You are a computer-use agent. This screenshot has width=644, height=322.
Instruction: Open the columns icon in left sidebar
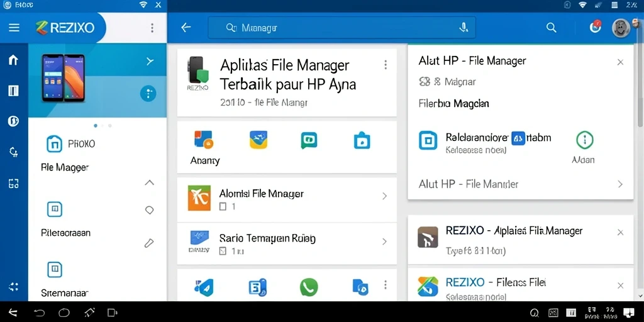click(14, 91)
